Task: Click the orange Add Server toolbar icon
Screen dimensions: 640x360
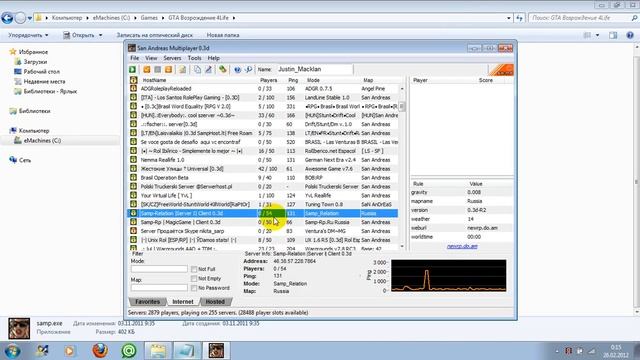Action: pyautogui.click(x=147, y=70)
